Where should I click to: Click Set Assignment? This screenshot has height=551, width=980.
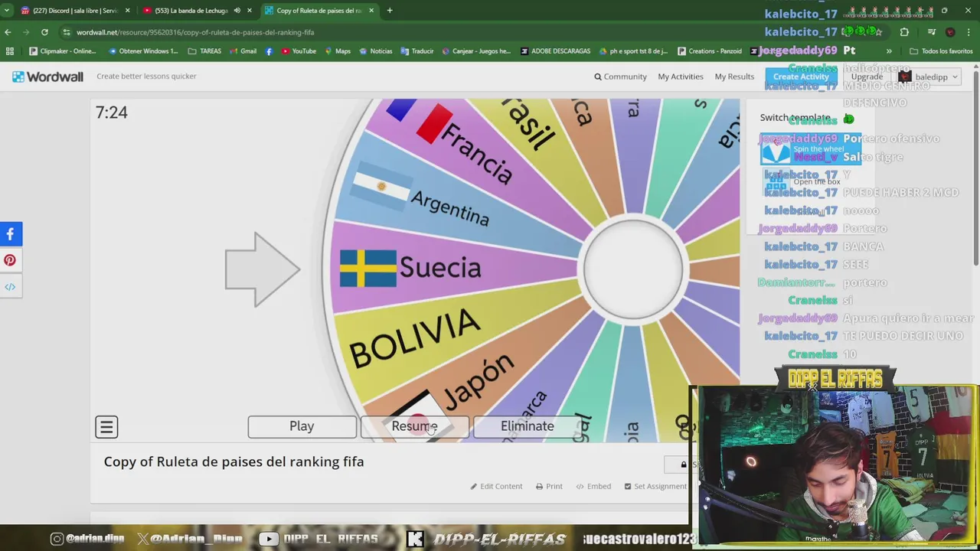[x=655, y=486]
